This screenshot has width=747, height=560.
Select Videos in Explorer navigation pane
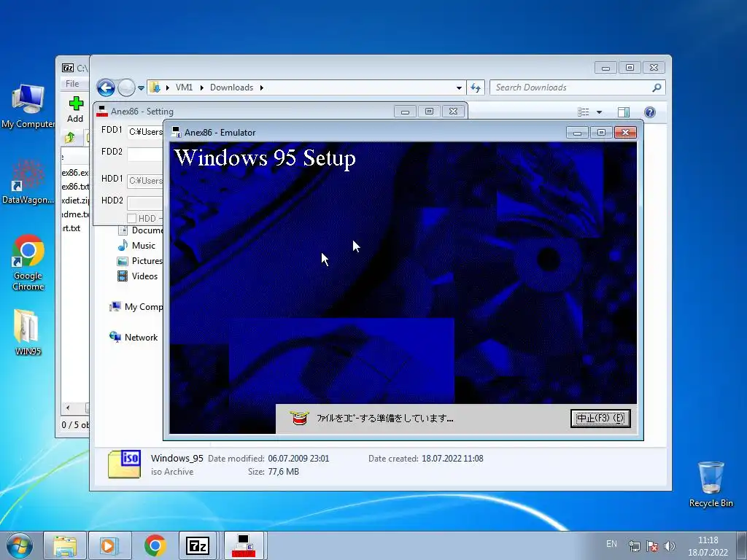137,276
